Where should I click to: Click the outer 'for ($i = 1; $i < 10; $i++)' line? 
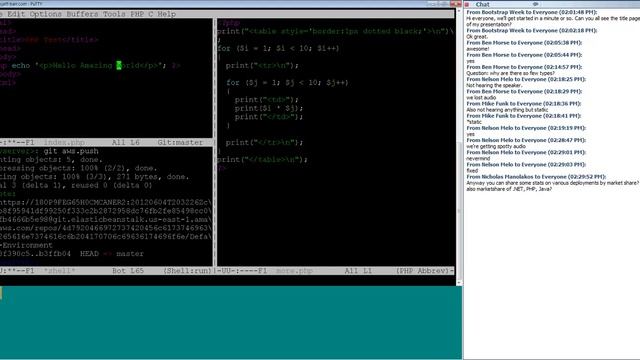[x=278, y=48]
